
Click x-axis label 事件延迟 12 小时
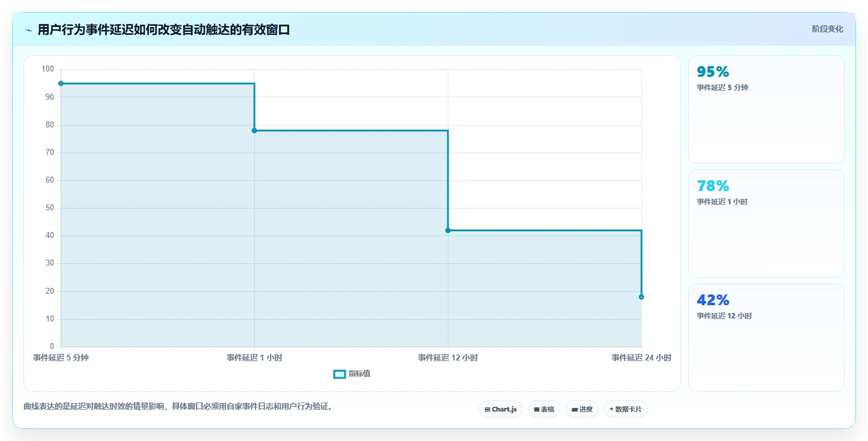448,357
